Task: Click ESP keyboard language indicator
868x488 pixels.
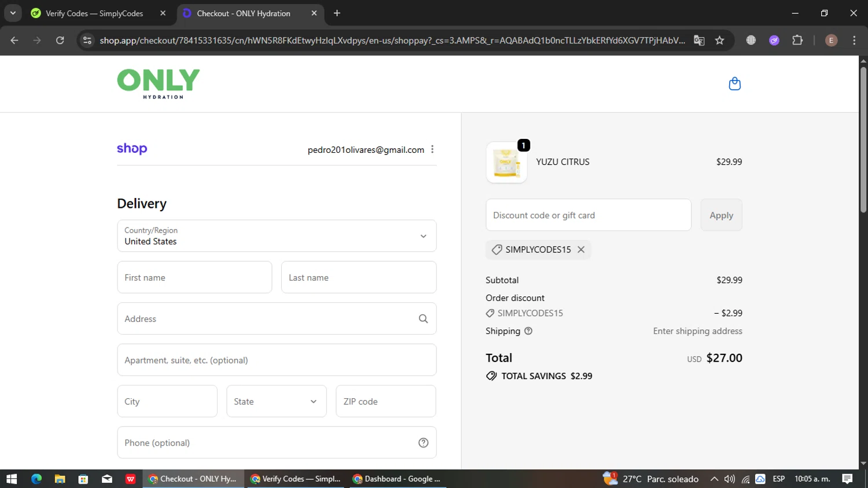Action: point(779,479)
